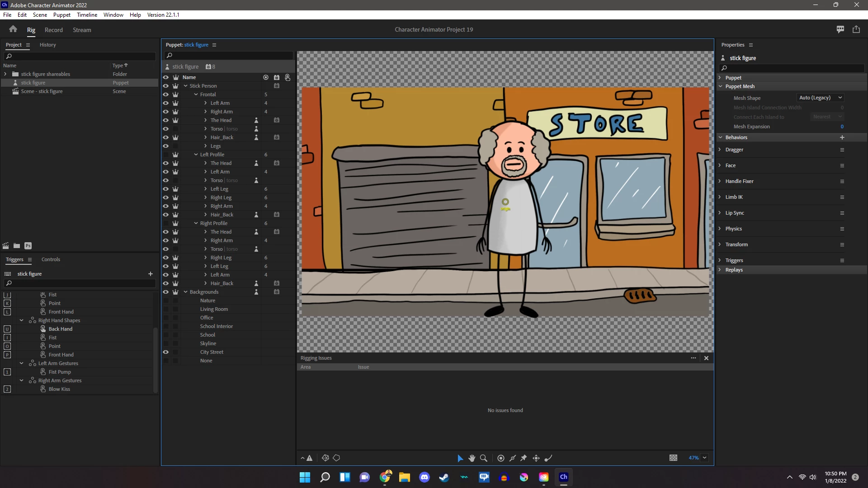Hide the City Street background layer
Image resolution: width=868 pixels, height=488 pixels.
click(166, 352)
